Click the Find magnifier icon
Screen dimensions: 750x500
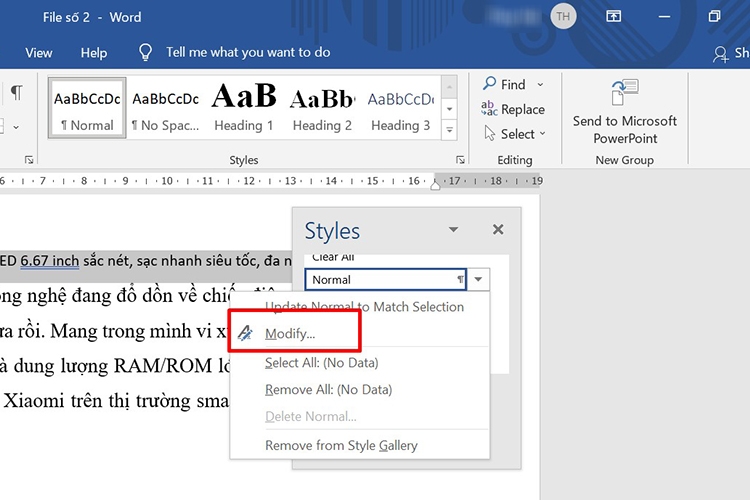click(x=490, y=85)
